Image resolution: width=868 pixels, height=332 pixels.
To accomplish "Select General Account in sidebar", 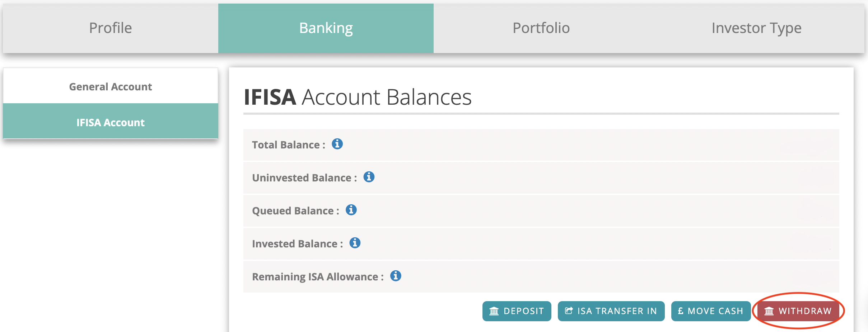I will 111,86.
